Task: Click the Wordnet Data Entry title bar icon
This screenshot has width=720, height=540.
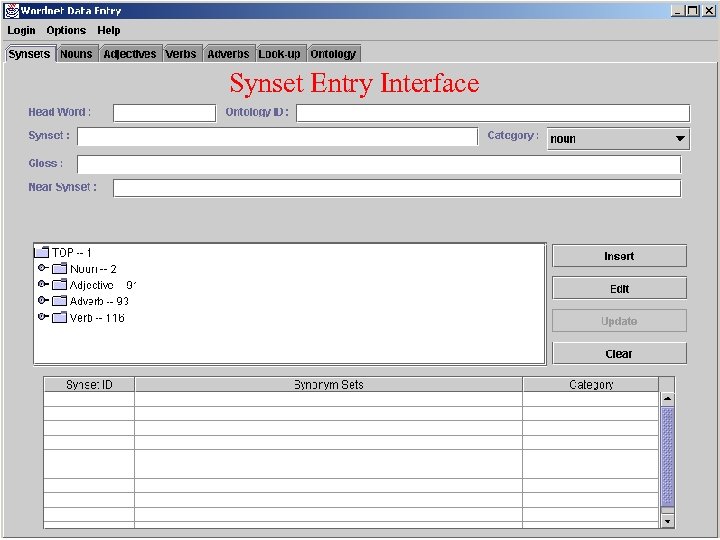Action: pos(11,10)
